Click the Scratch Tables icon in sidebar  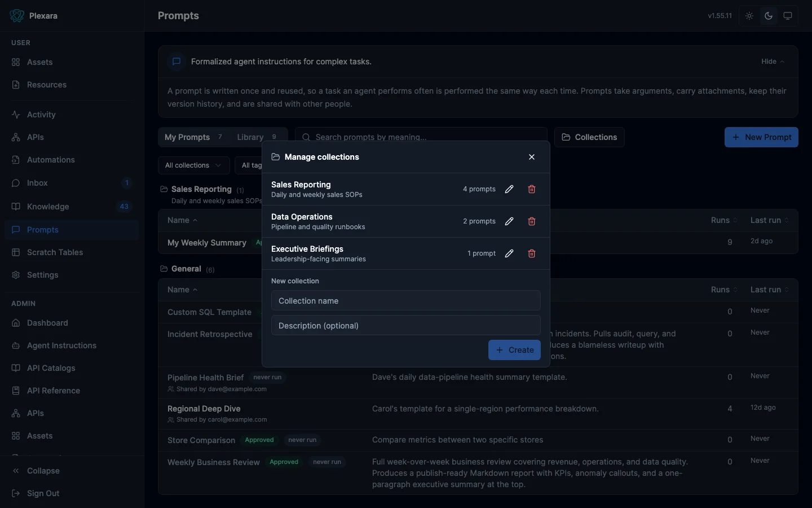click(x=16, y=252)
